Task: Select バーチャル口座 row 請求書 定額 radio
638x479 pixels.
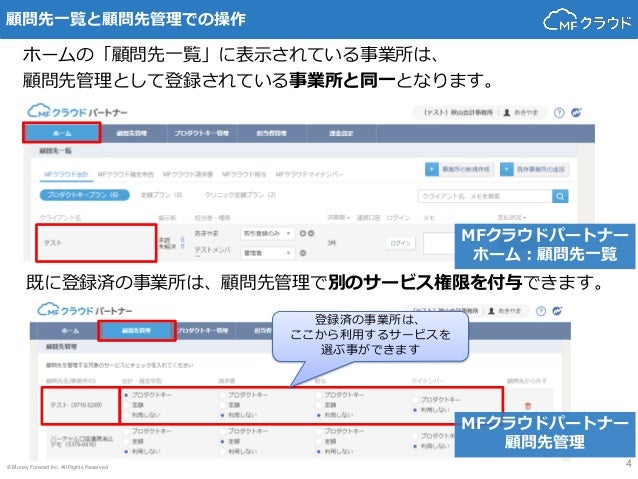Action: pyautogui.click(x=222, y=441)
